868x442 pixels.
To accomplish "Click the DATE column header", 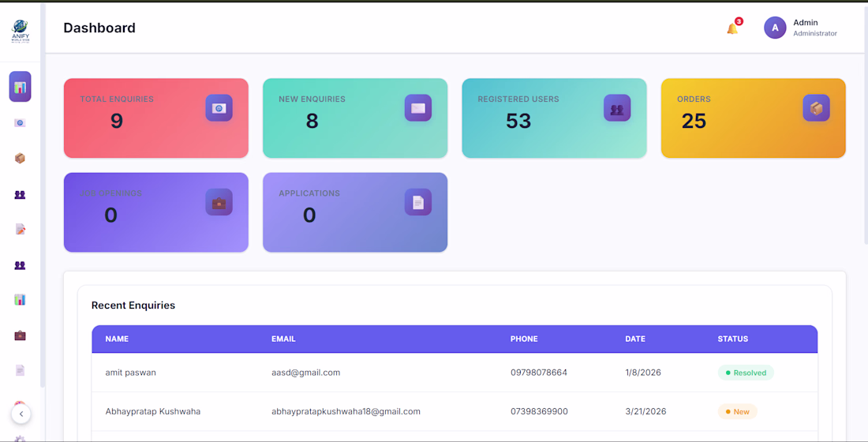I will (635, 339).
